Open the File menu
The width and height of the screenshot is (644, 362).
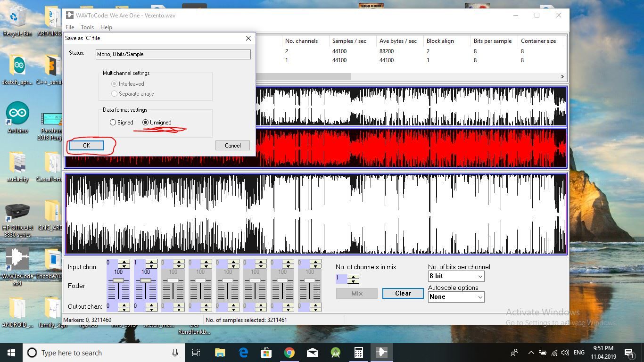point(69,27)
